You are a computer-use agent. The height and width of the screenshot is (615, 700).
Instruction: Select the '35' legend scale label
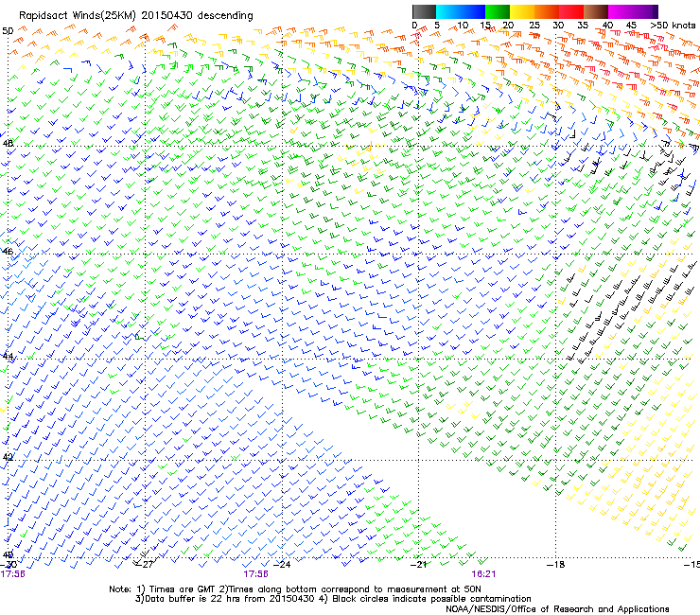click(583, 26)
